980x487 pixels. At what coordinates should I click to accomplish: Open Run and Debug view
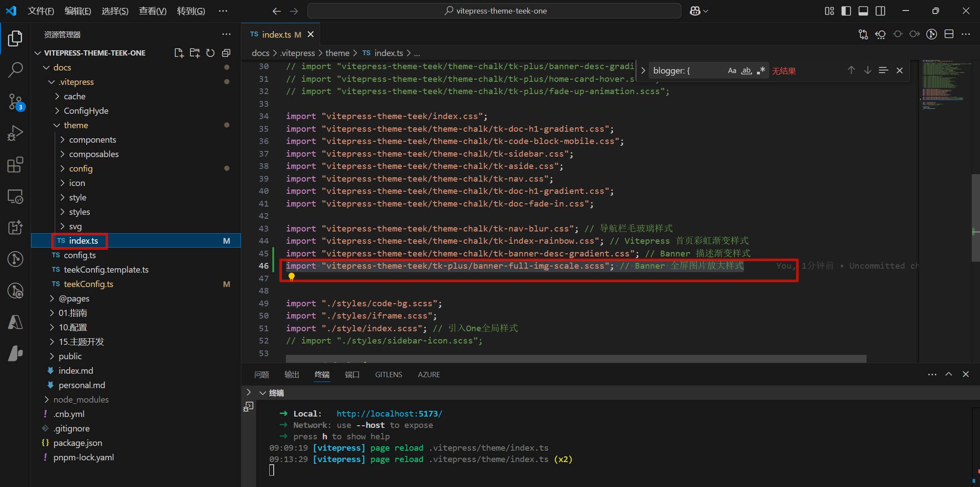coord(15,133)
